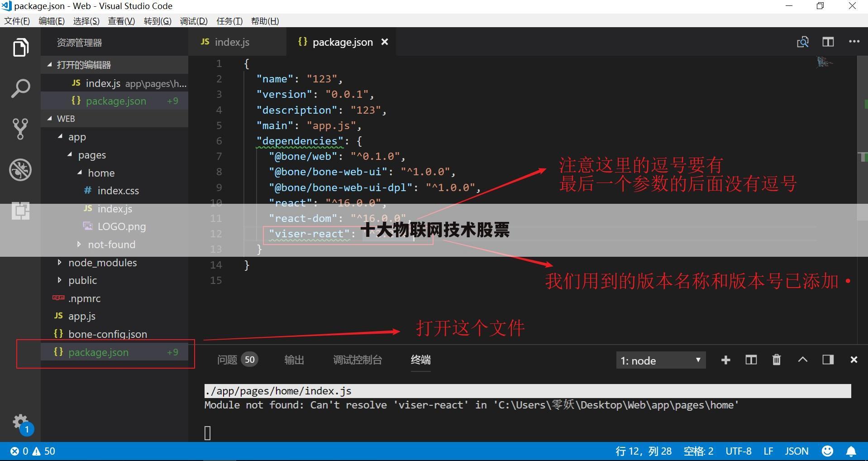The height and width of the screenshot is (461, 868).
Task: Close the terminal panel
Action: (854, 360)
